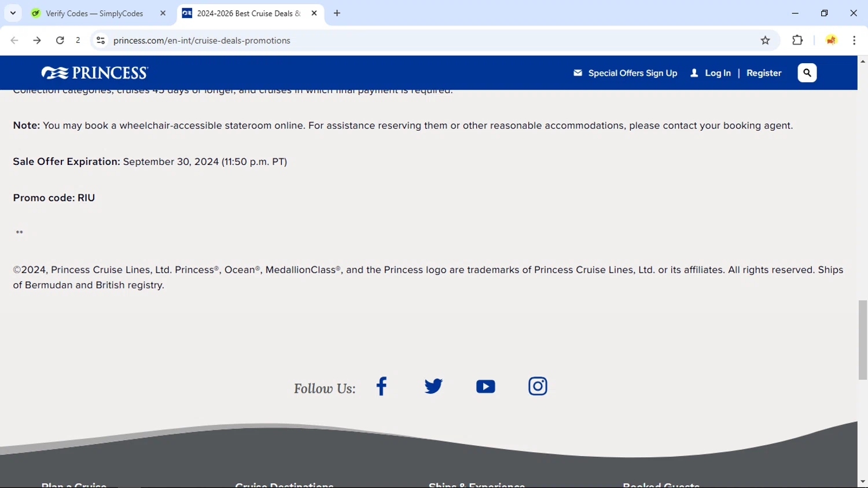This screenshot has height=488, width=868.
Task: View site information icon in address bar
Action: click(x=101, y=41)
